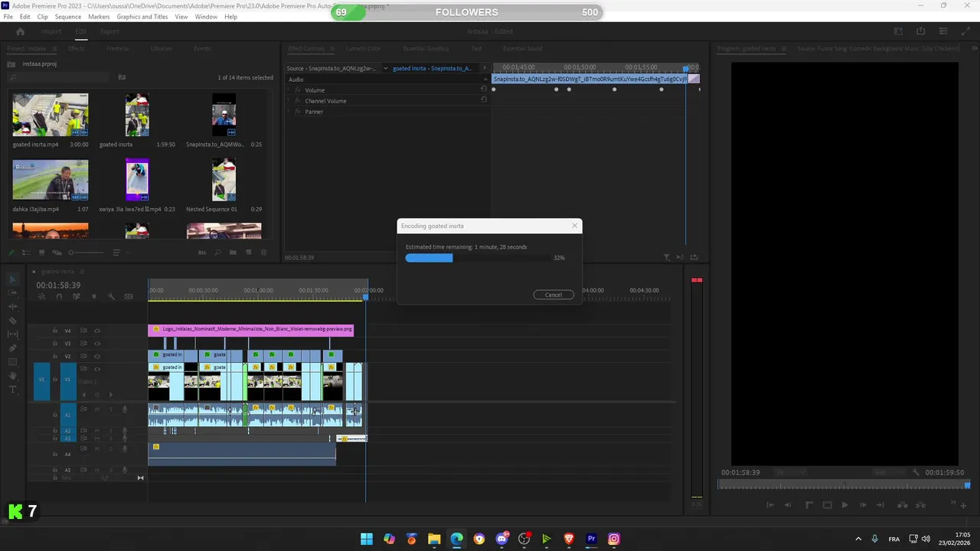Select the Rectangle tool
Image resolution: width=980 pixels, height=551 pixels.
(12, 362)
